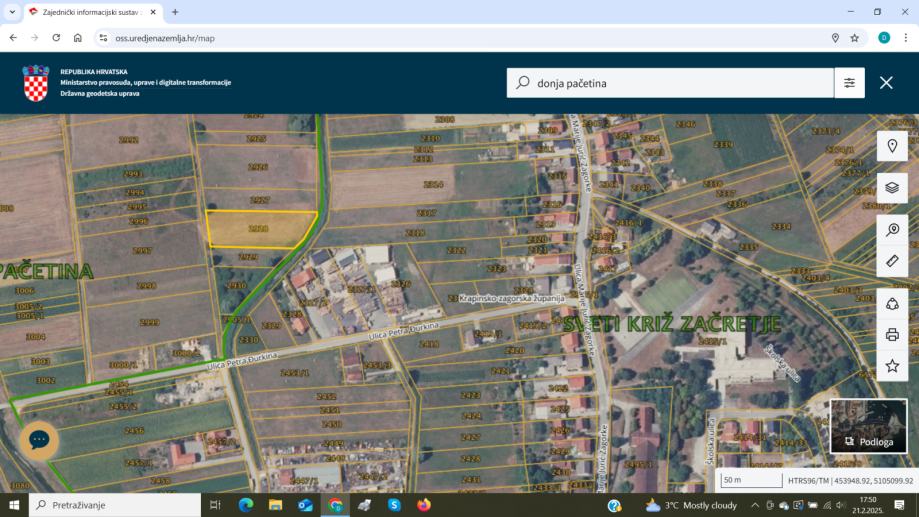Select the parcel search magnifier tool
Image resolution: width=919 pixels, height=517 pixels.
[892, 229]
